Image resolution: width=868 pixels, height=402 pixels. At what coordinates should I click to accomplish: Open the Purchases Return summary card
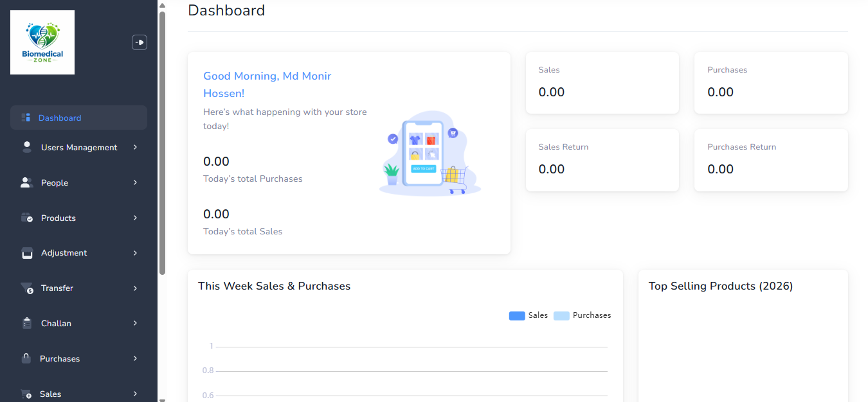click(771, 160)
